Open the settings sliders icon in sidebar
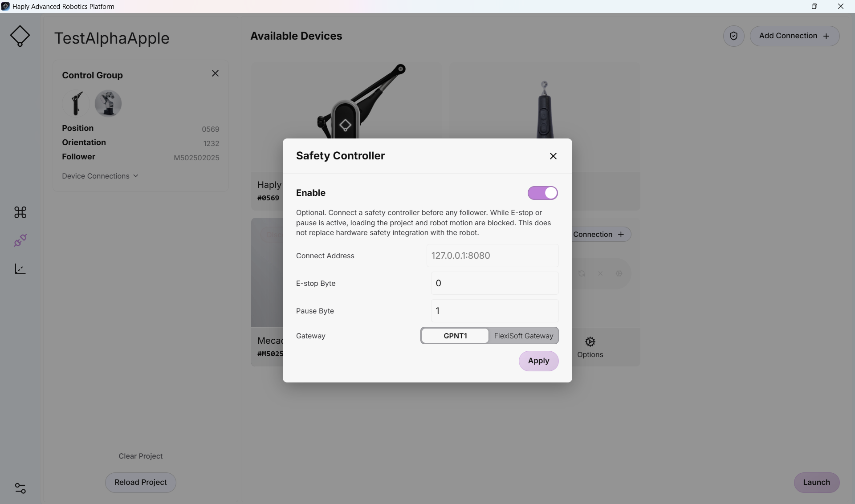Image resolution: width=855 pixels, height=504 pixels. pyautogui.click(x=20, y=488)
